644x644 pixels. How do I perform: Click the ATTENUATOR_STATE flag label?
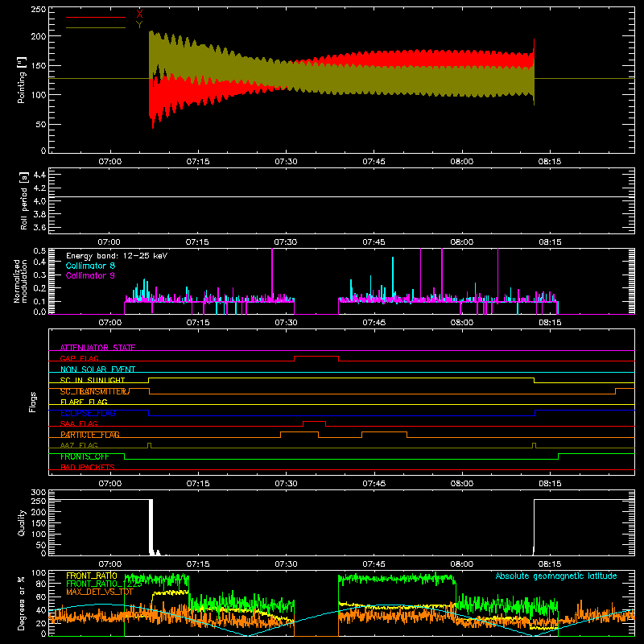pos(97,348)
